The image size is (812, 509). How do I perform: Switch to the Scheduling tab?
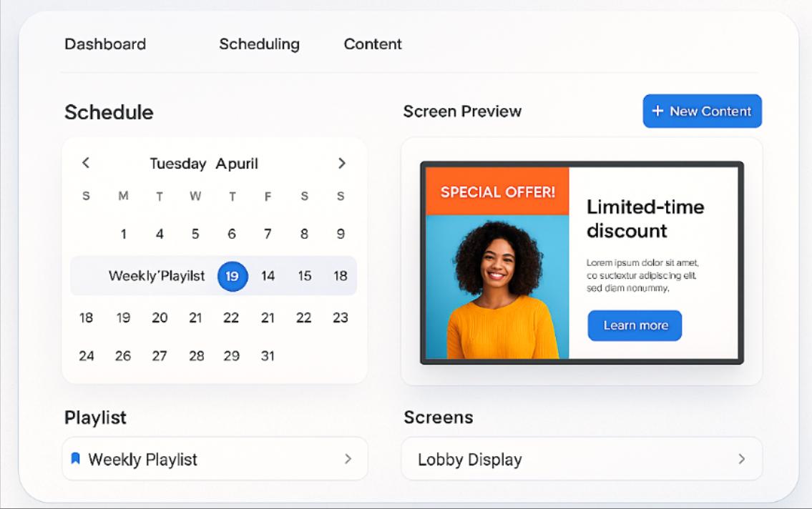point(259,44)
